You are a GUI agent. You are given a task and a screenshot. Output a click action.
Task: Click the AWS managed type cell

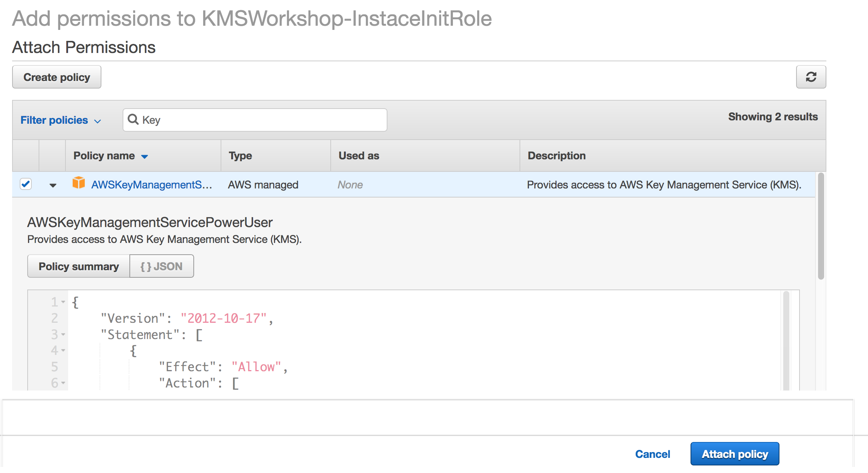coord(263,185)
